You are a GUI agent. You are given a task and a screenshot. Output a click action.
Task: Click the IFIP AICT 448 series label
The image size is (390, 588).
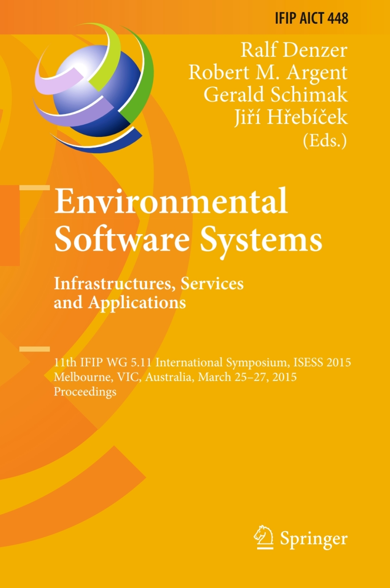tap(312, 18)
